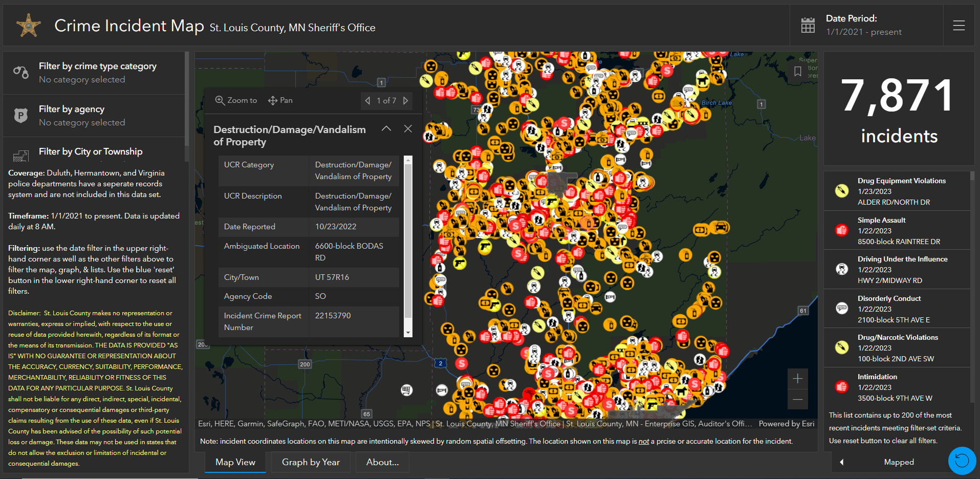Click Driving Under the Influence list icon
This screenshot has height=479, width=980.
[x=842, y=269]
